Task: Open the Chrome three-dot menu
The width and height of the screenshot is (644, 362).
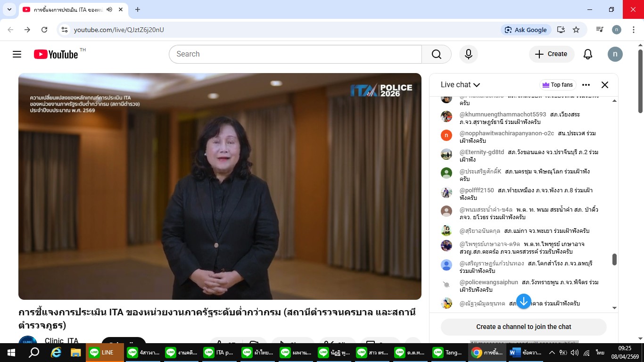Action: click(632, 30)
